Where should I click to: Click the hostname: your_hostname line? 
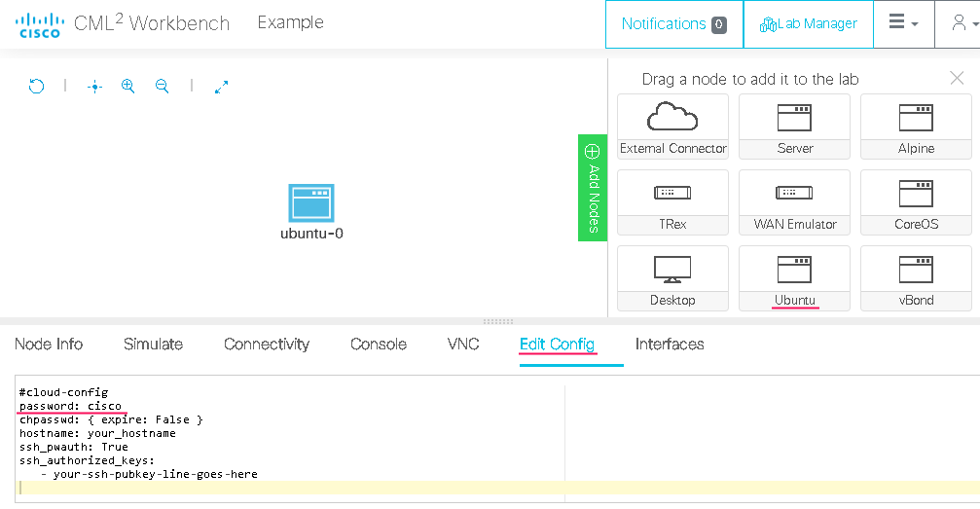[x=97, y=433]
